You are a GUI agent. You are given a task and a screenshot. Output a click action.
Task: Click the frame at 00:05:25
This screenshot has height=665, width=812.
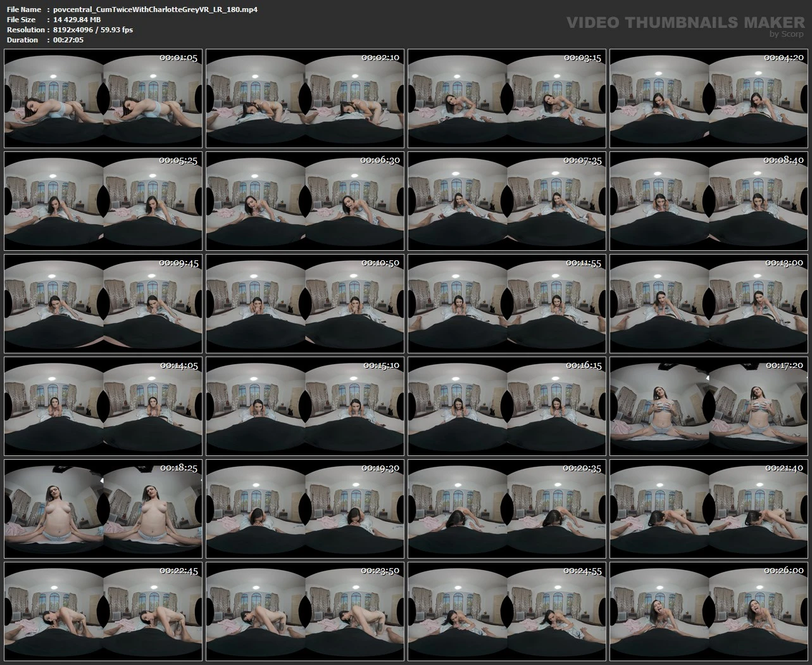coord(103,201)
